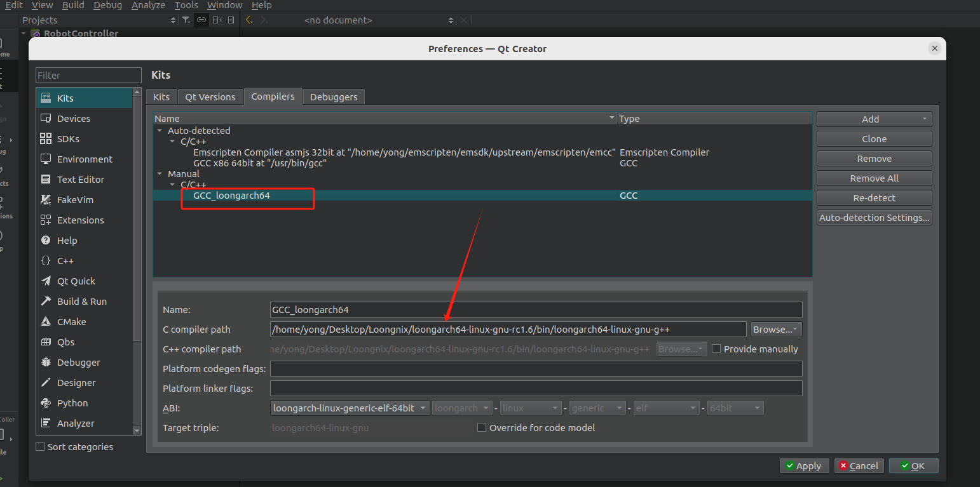Select the Qt Quick category icon
Screen dimensions: 980x487
point(46,281)
